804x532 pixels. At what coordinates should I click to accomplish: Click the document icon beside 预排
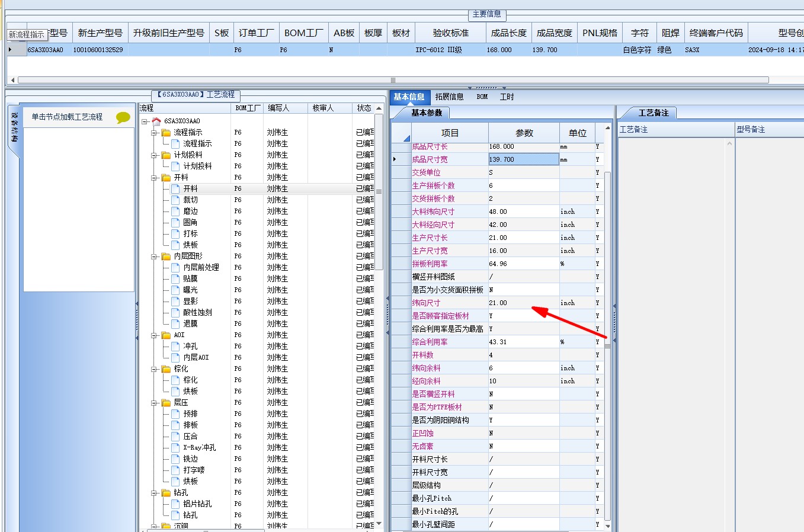175,414
